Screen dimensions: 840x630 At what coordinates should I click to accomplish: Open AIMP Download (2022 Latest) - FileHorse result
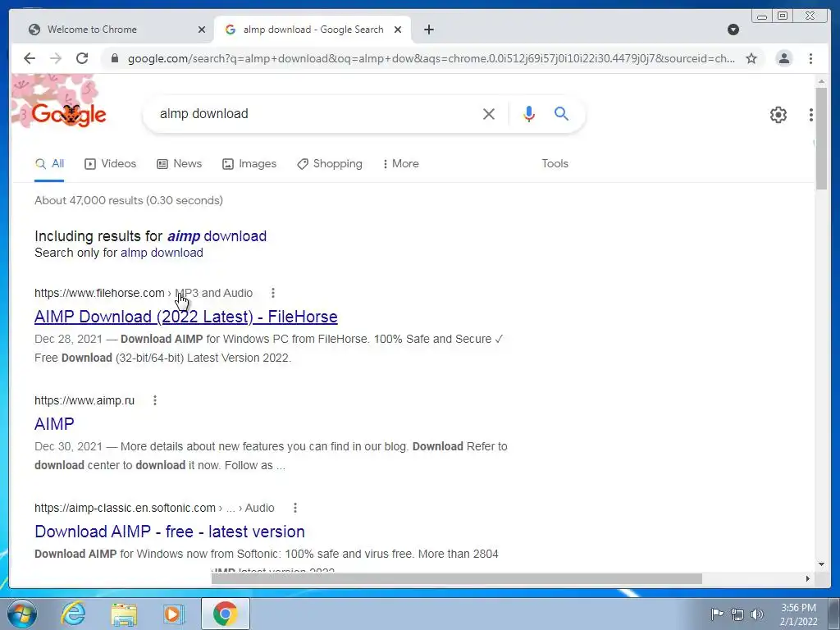tap(186, 317)
